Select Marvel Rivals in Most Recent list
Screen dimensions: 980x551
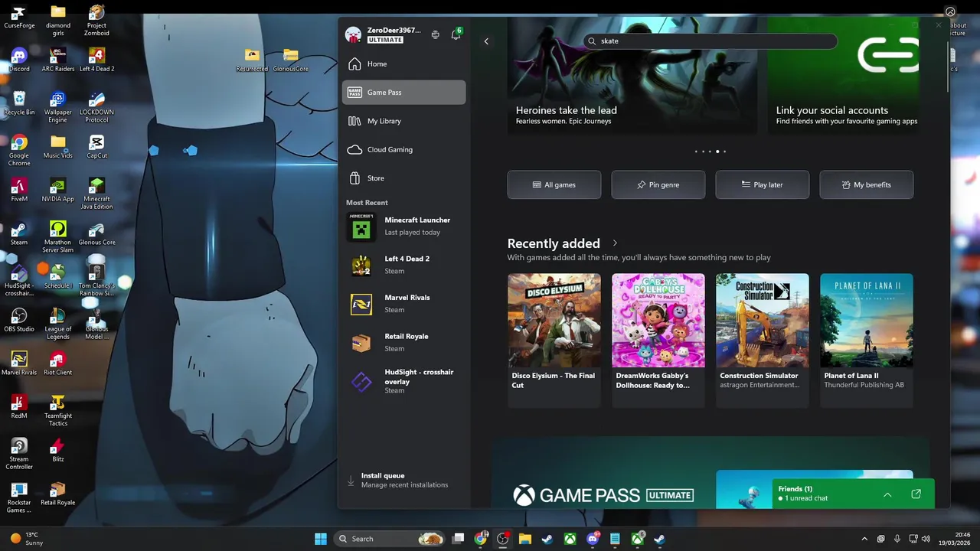coord(403,304)
